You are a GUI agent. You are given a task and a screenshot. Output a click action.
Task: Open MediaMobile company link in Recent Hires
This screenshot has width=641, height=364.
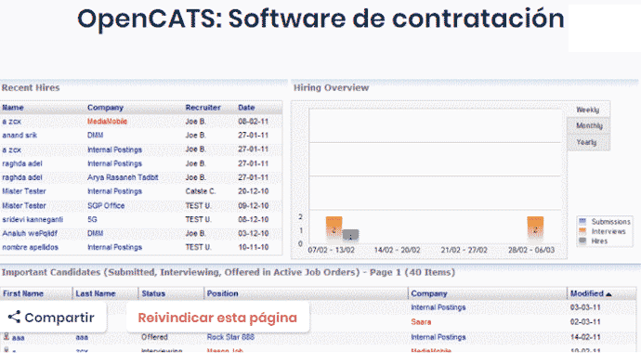[x=107, y=122]
